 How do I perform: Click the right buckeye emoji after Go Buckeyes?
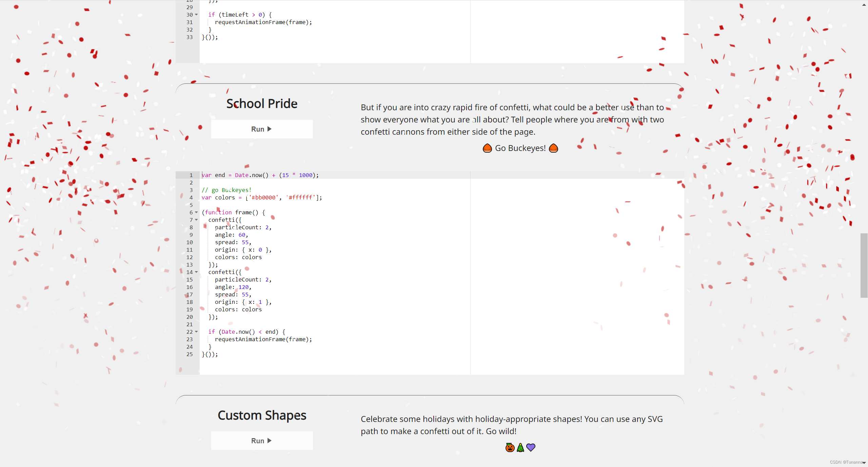point(553,148)
